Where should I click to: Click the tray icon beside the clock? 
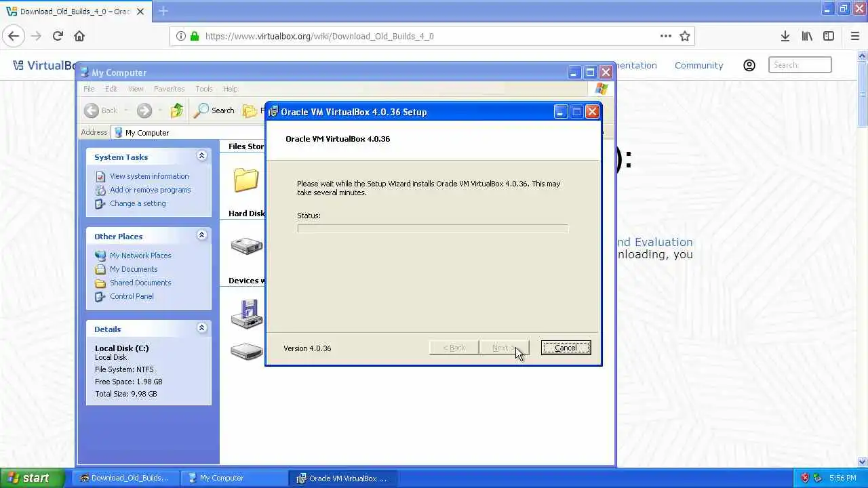point(817,478)
